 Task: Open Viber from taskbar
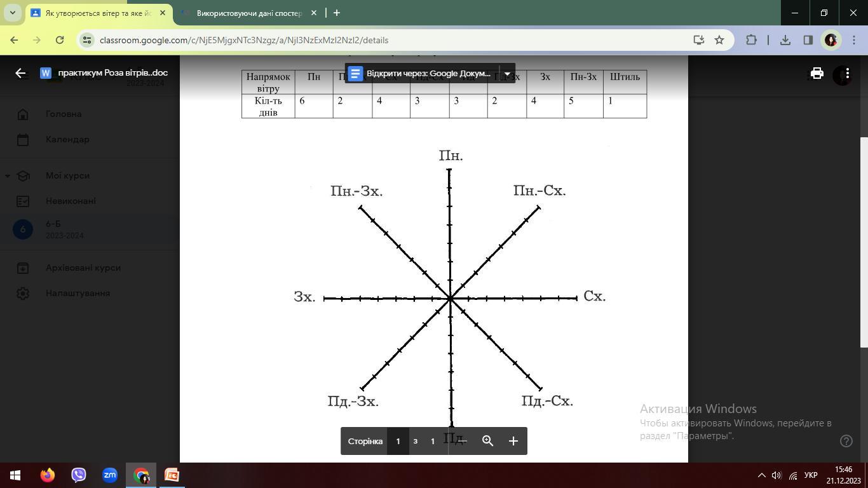point(79,475)
